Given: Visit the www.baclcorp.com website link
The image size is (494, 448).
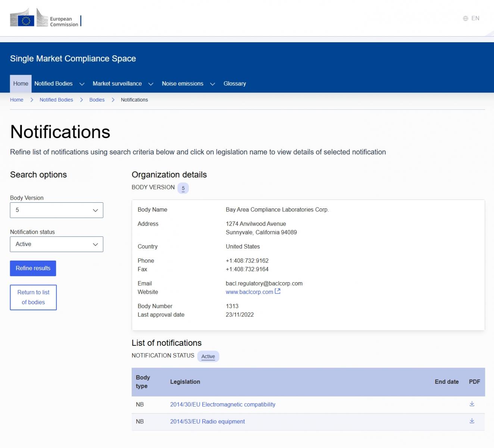Looking at the screenshot, I should (x=249, y=292).
